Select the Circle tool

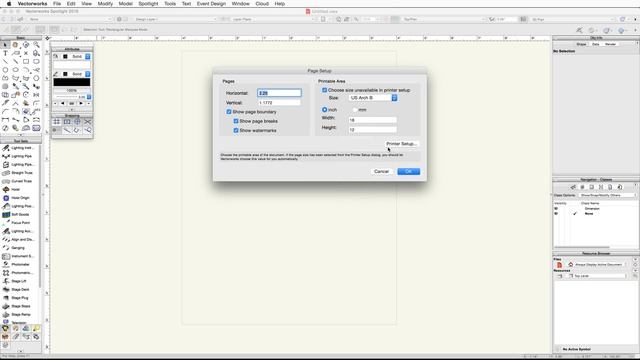point(5,70)
